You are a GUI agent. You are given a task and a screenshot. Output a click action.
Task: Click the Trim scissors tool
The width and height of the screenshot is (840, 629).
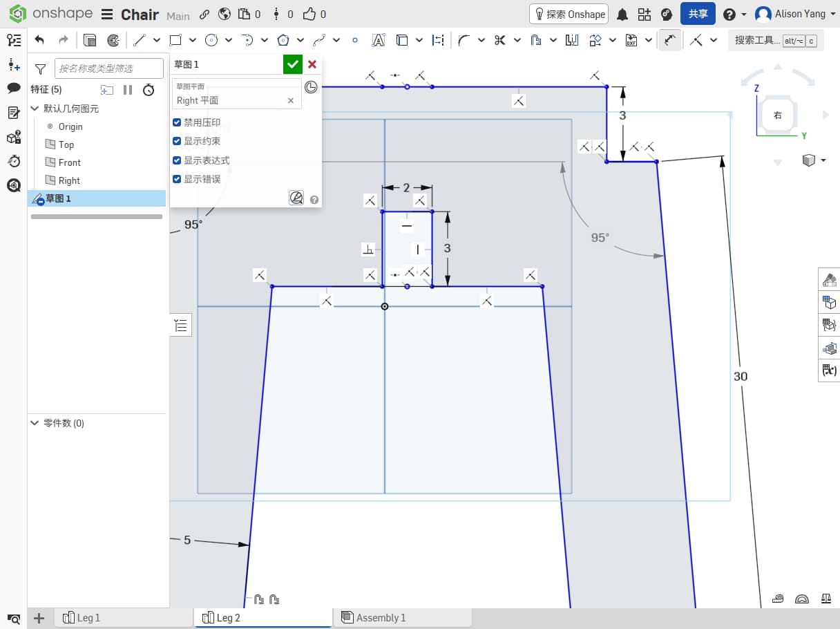tap(500, 40)
